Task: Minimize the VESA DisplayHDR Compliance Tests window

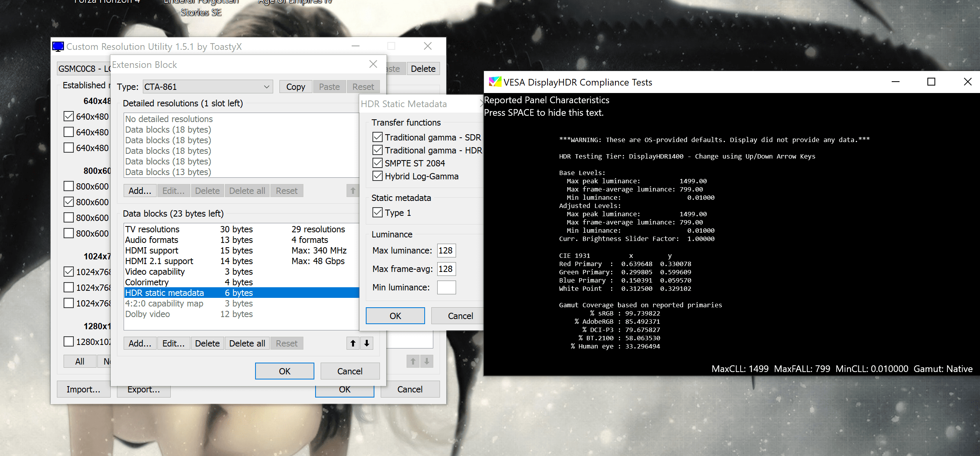Action: tap(896, 82)
